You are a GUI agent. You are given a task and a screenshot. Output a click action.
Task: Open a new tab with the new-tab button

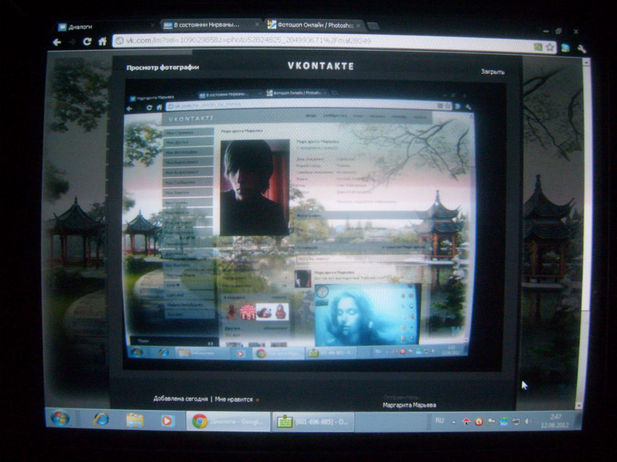(x=373, y=26)
